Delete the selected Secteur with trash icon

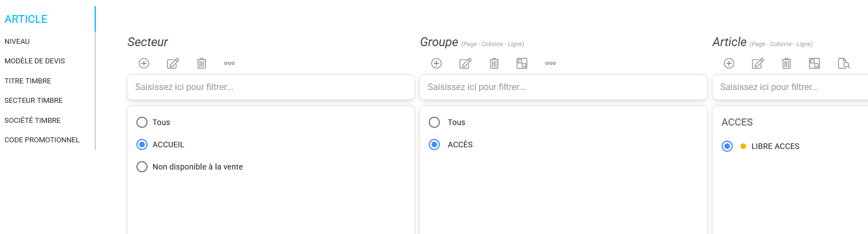point(202,63)
